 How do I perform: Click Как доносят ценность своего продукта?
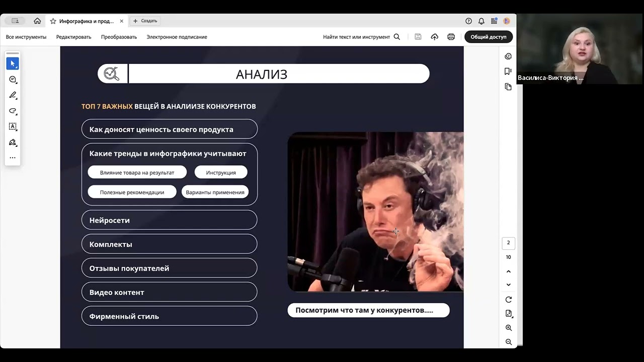click(x=169, y=129)
